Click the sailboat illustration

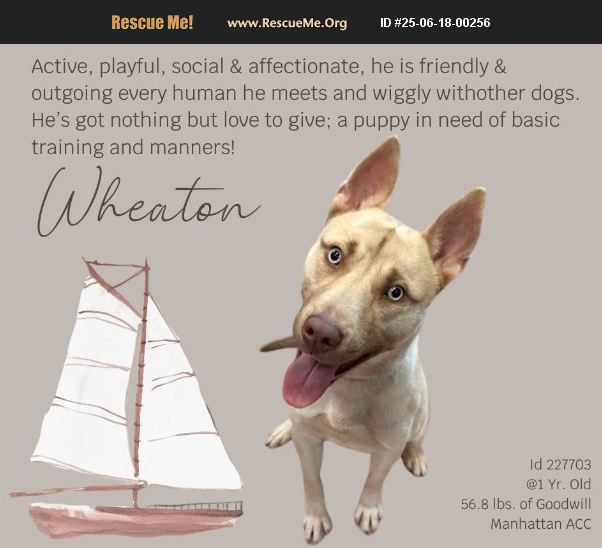click(126, 398)
